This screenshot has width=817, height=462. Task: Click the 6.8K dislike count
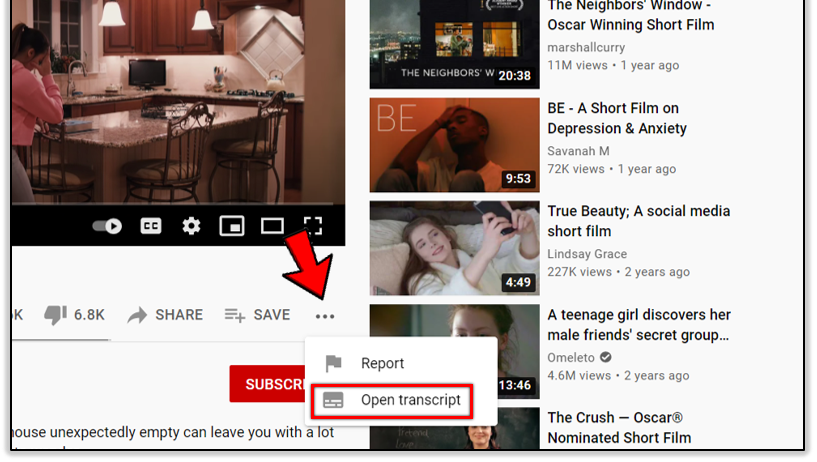point(89,315)
